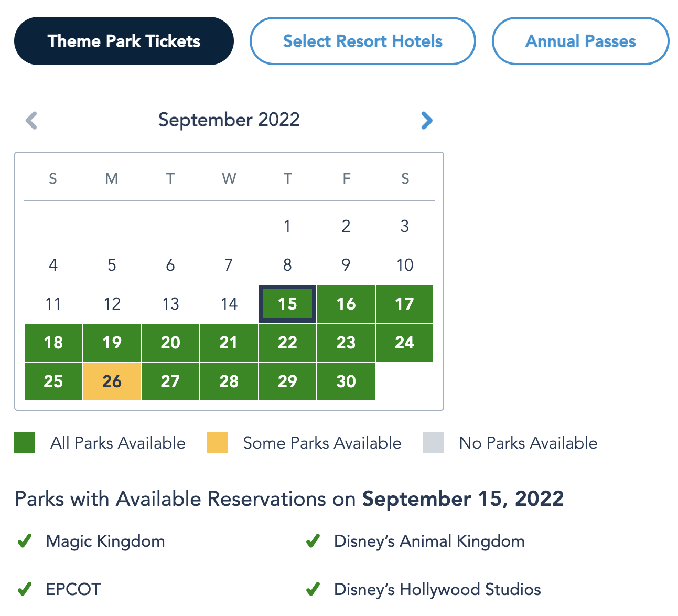Viewport: 678px width, 616px height.
Task: Go to the previous month arrow
Action: point(31,121)
